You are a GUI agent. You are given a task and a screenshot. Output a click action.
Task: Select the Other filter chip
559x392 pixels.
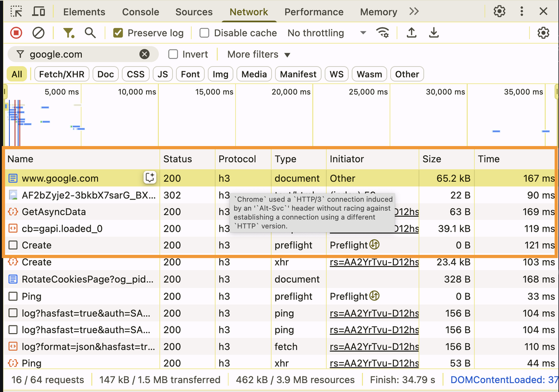pos(407,74)
